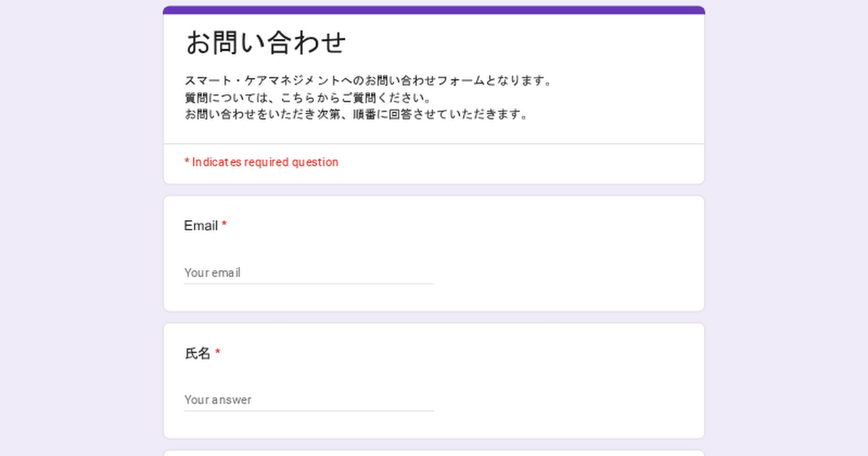Viewport: 868px width, 456px height.
Task: Click the description line ending with 回答させていただきます
Action: 356,114
